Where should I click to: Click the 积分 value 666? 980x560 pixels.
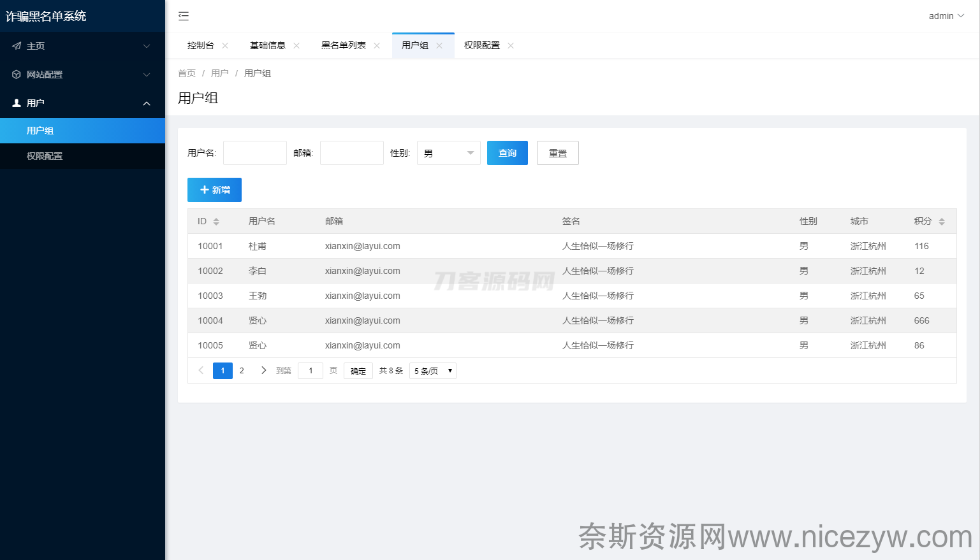(x=922, y=320)
